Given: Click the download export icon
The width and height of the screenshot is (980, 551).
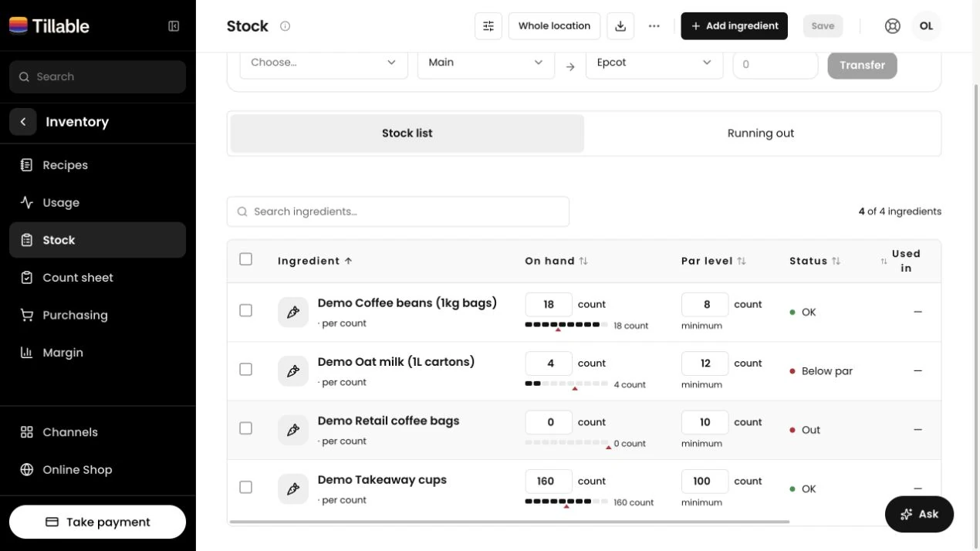Looking at the screenshot, I should [x=620, y=26].
